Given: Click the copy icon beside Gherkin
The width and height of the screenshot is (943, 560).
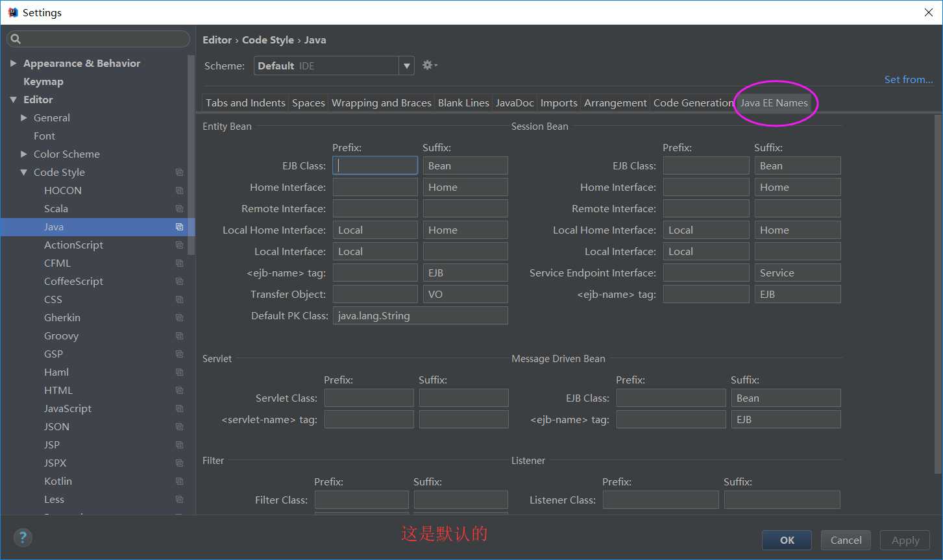Looking at the screenshot, I should (x=180, y=317).
